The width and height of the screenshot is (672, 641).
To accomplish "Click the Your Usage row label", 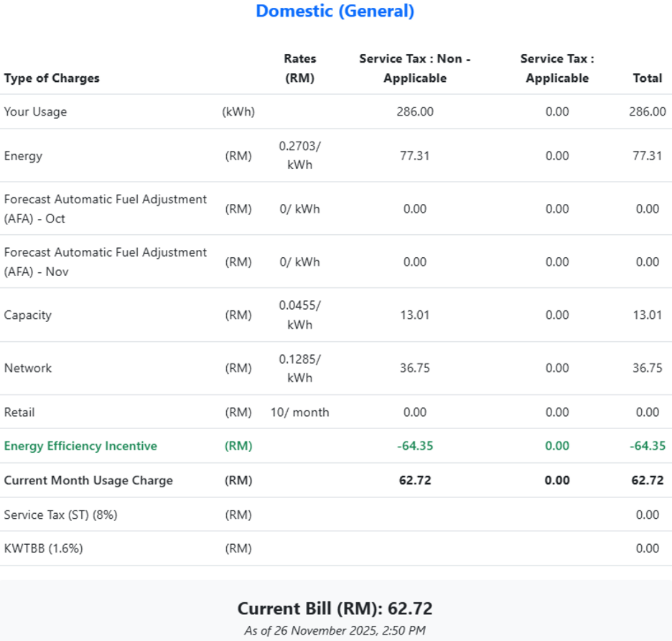I will [35, 112].
